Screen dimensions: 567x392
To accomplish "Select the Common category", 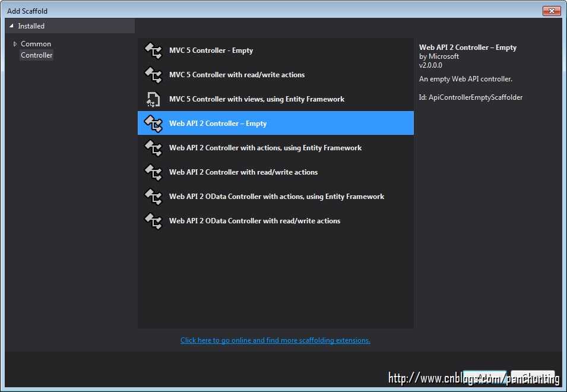I will (x=36, y=44).
